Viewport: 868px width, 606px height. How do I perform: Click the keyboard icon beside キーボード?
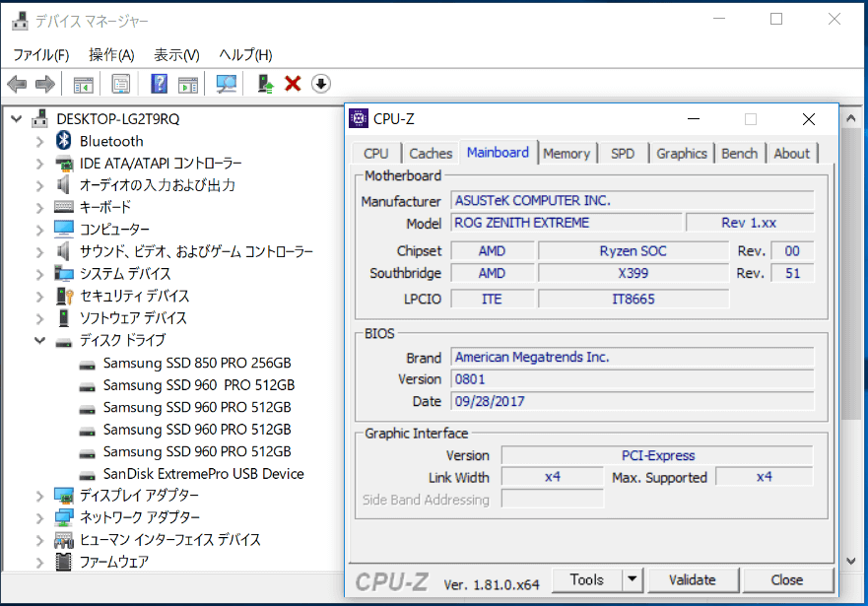click(x=64, y=207)
